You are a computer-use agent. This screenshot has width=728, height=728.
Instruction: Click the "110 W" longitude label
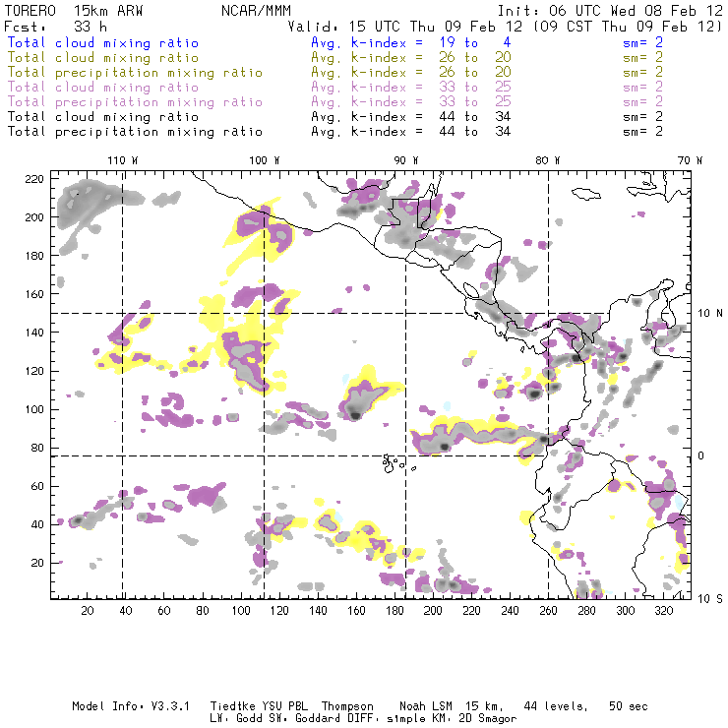click(123, 160)
